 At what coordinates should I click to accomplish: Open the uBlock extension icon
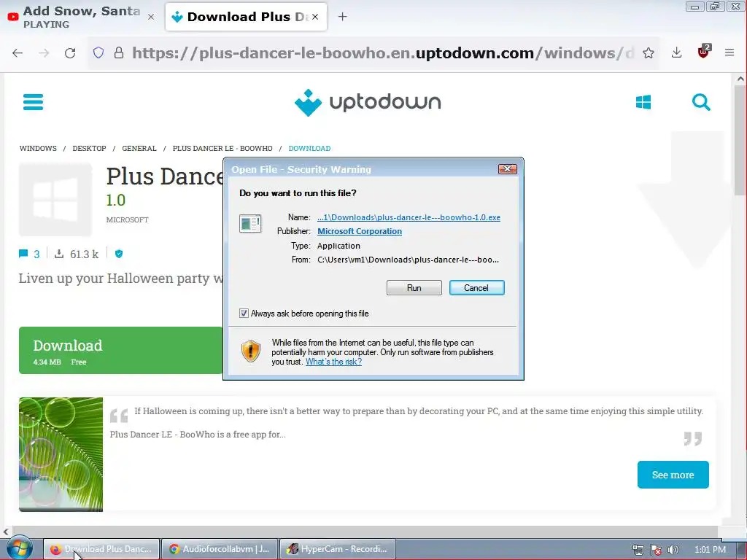tap(704, 52)
